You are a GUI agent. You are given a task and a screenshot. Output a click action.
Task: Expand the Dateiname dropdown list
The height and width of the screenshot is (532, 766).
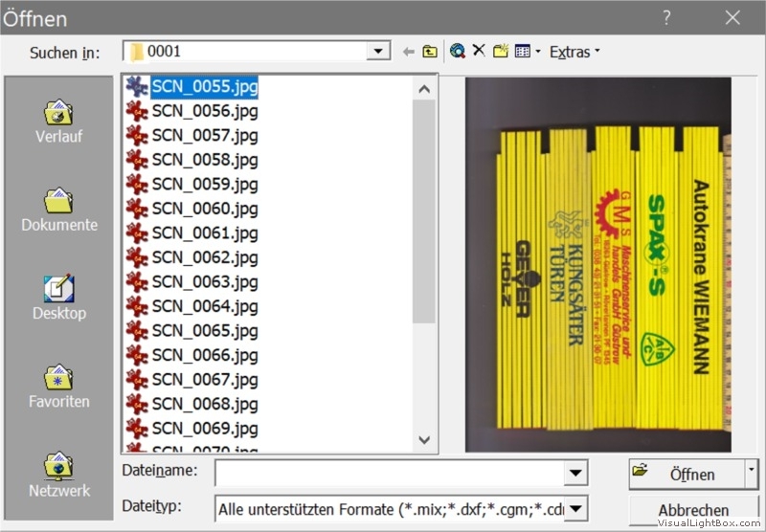(575, 473)
